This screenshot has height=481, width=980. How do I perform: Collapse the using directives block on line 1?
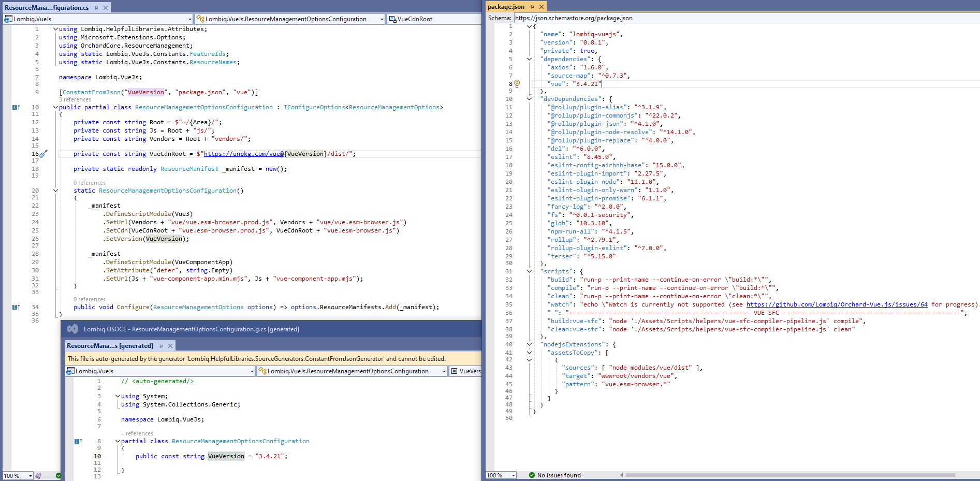coord(55,29)
